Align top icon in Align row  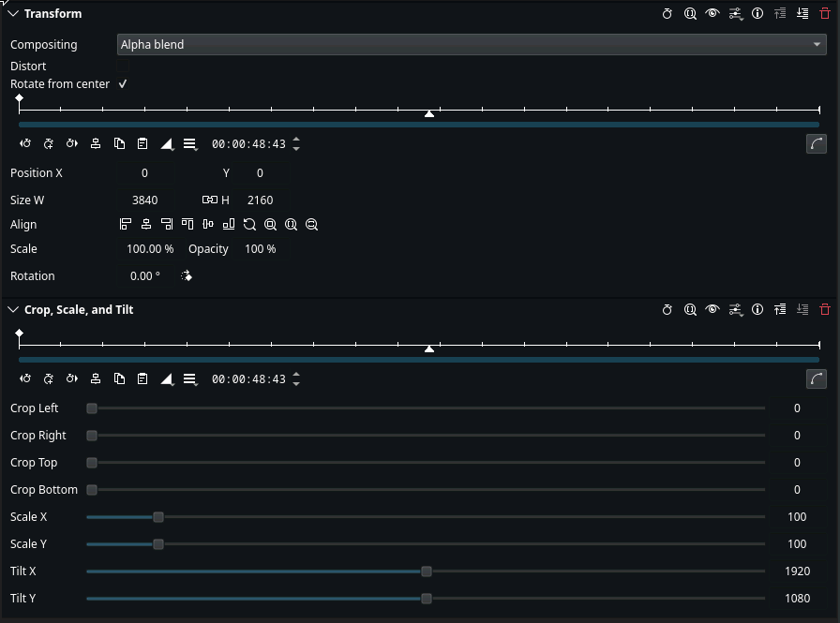[187, 224]
